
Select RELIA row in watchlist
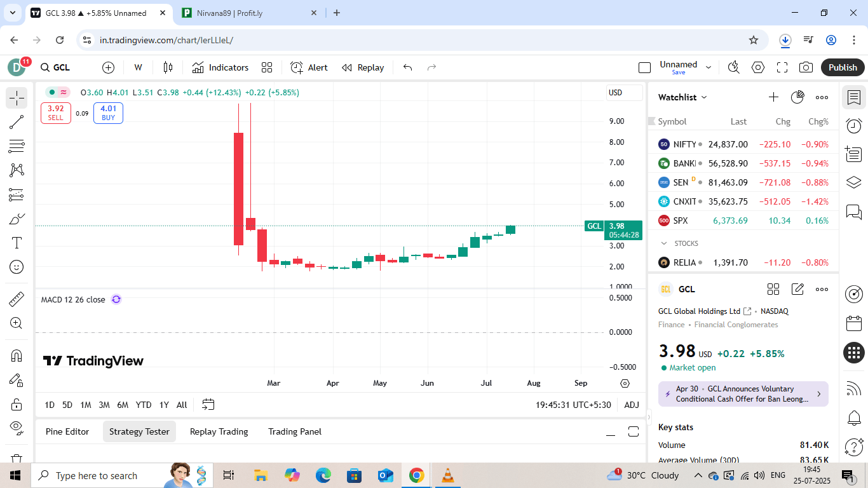pos(743,262)
